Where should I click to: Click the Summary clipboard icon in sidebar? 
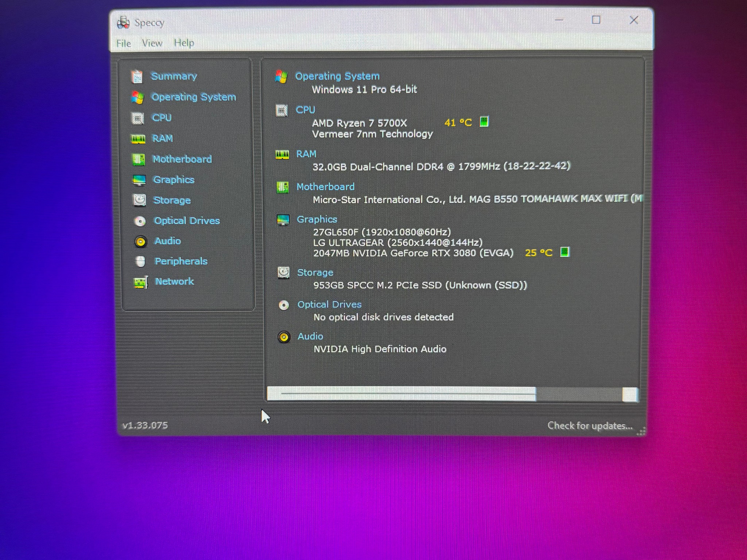[137, 77]
